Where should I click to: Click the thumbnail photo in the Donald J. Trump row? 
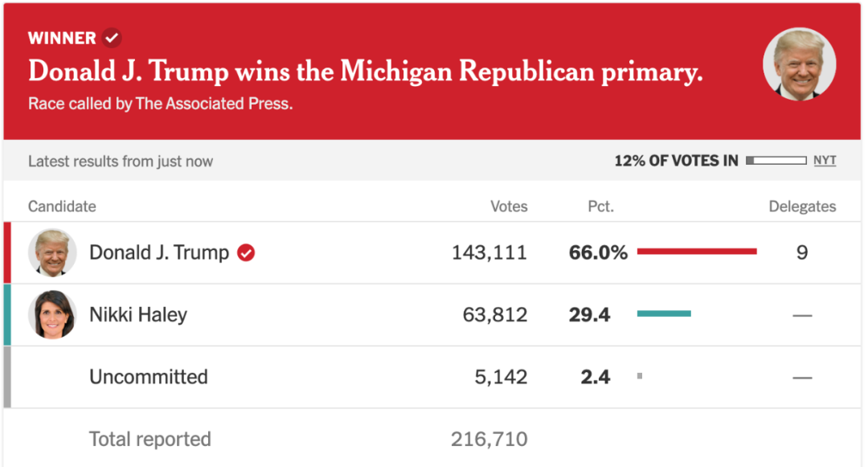[x=52, y=253]
